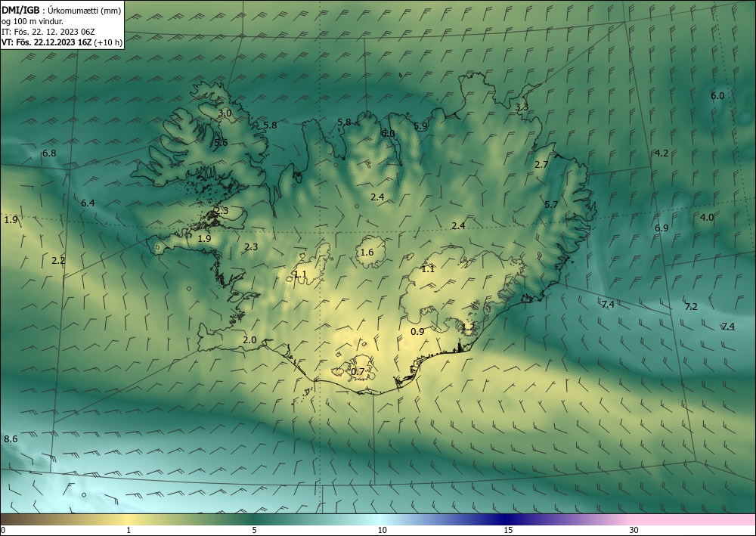
Task: Click the 2.7 value label
Action: (x=541, y=164)
